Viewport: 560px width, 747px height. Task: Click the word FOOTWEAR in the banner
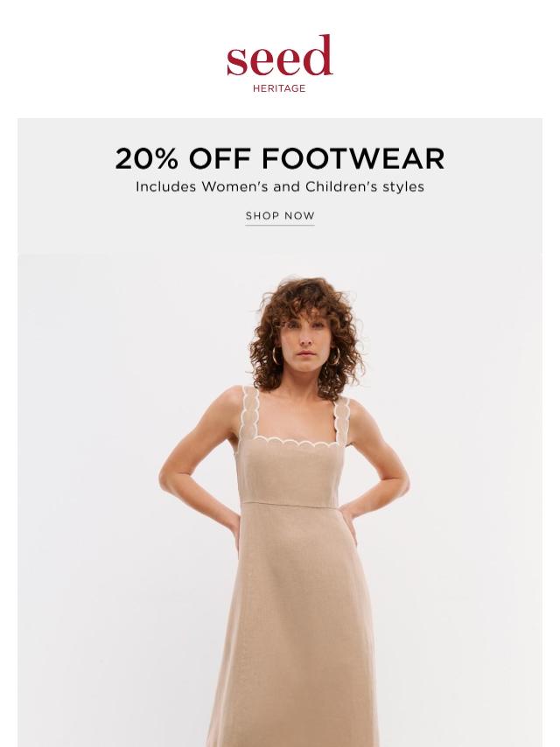coord(353,158)
